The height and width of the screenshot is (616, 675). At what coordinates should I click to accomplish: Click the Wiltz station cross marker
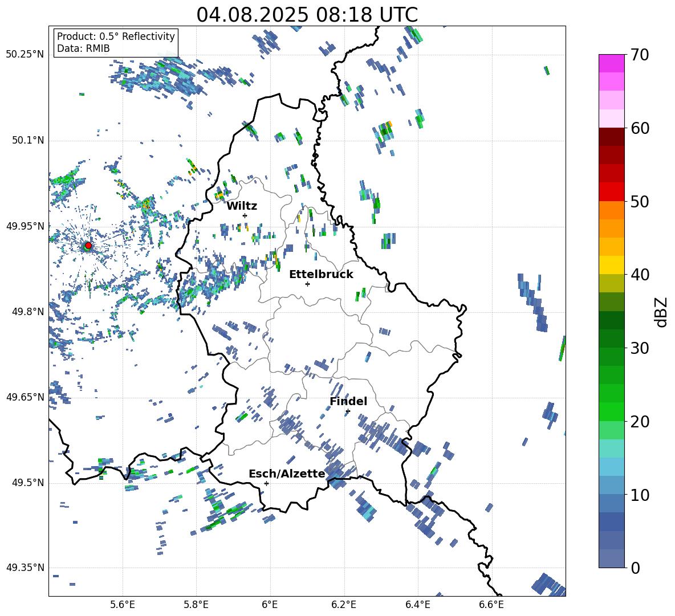point(245,215)
